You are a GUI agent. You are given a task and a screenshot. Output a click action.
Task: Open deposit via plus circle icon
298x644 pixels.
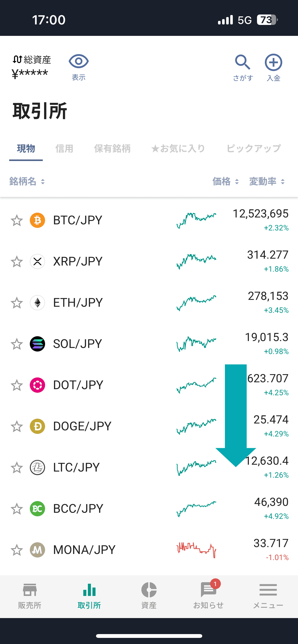click(273, 63)
